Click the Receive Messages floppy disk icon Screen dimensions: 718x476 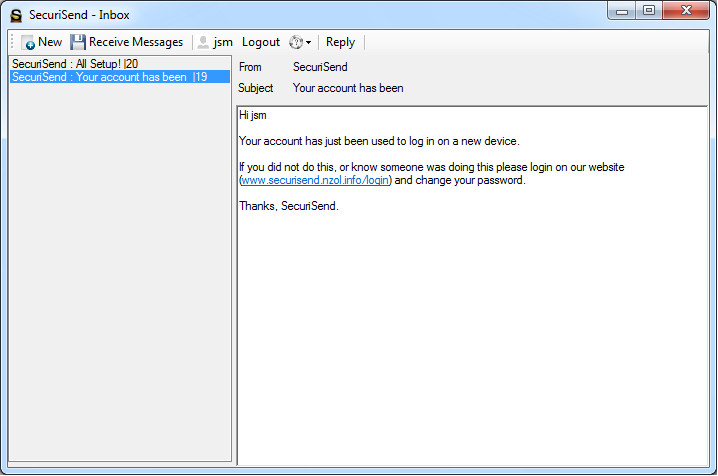(78, 42)
